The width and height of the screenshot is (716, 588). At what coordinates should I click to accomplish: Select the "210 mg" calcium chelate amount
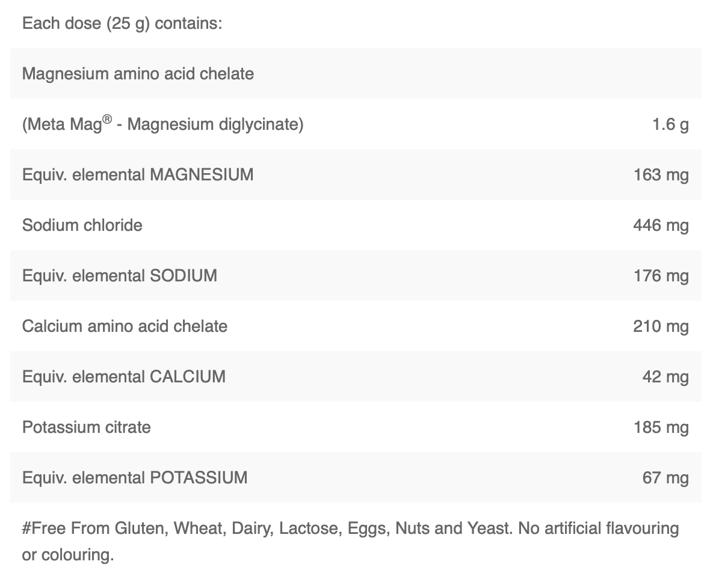pyautogui.click(x=661, y=326)
